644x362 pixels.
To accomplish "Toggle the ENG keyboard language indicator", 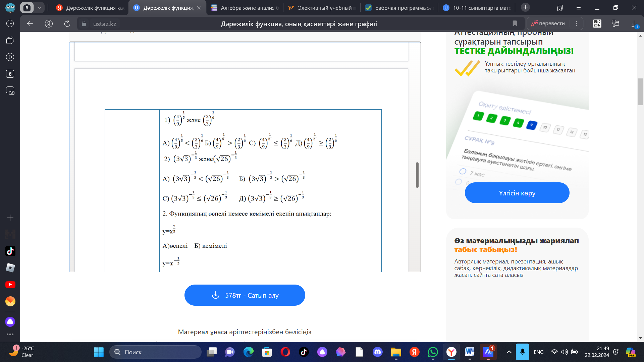I will (538, 352).
